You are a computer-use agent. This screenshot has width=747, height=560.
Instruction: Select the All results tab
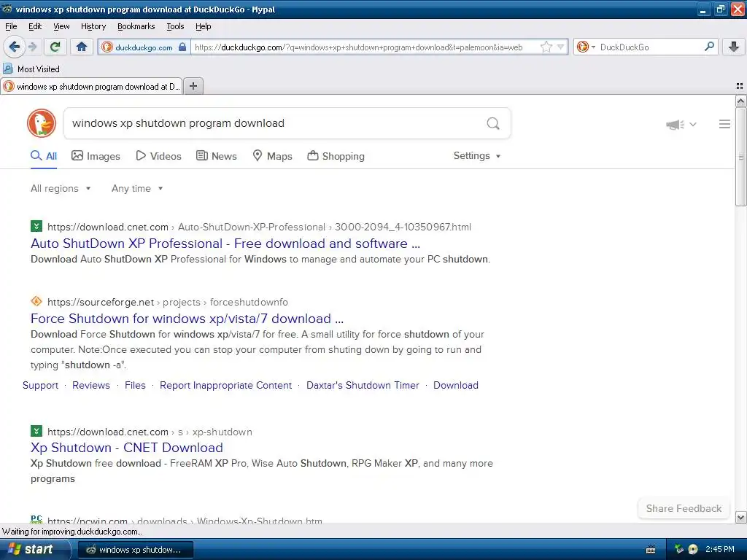pyautogui.click(x=44, y=156)
